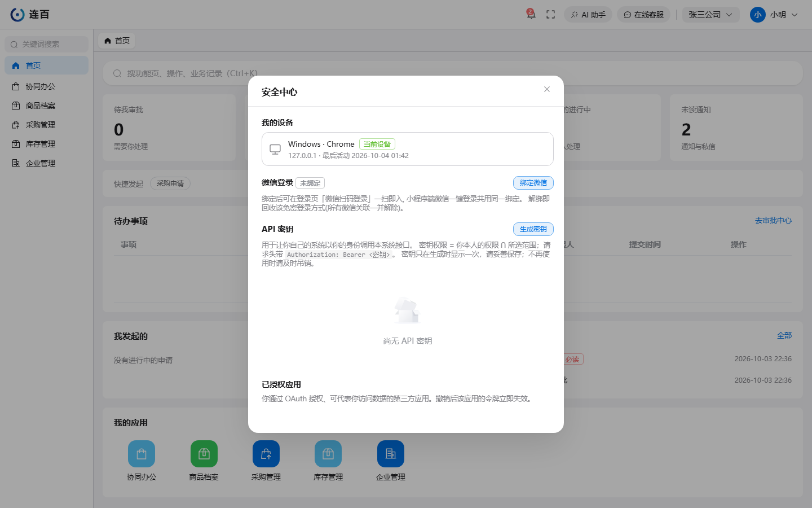The width and height of the screenshot is (812, 508).
Task: Switch to the 首页 page tab
Action: pos(117,41)
